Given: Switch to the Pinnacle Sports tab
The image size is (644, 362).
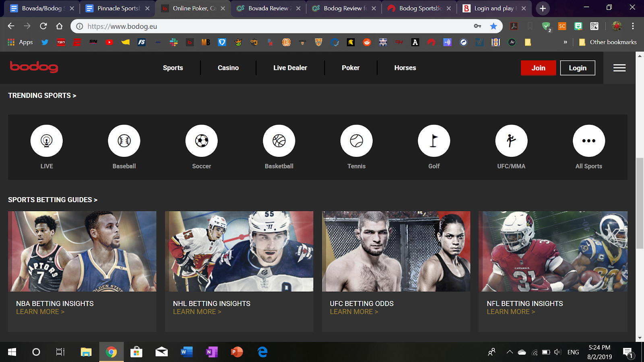Looking at the screenshot, I should click(118, 8).
